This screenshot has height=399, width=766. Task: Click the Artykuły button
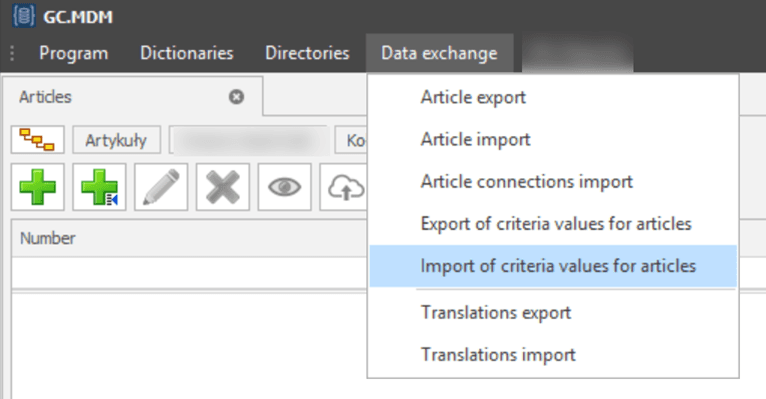116,140
